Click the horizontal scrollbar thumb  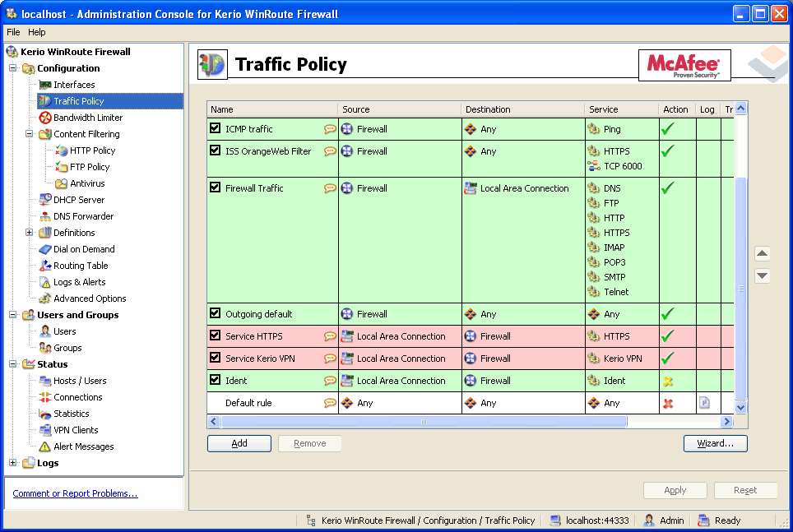click(x=424, y=421)
